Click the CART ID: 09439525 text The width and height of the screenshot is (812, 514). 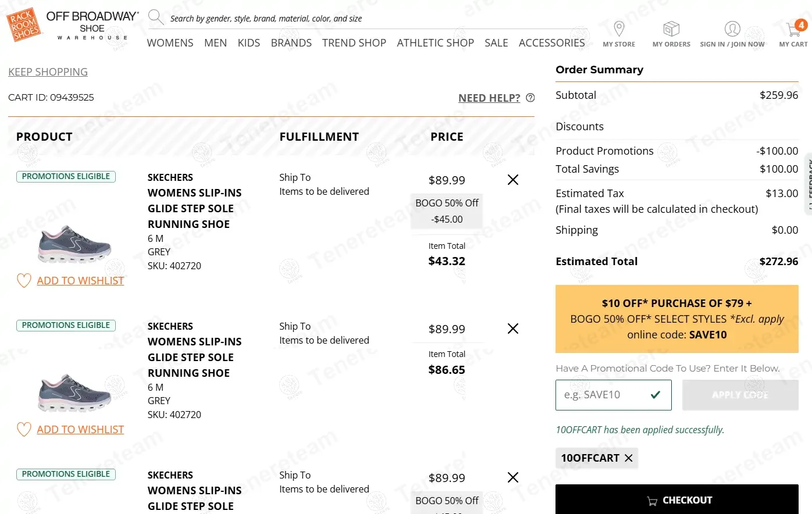tap(51, 98)
